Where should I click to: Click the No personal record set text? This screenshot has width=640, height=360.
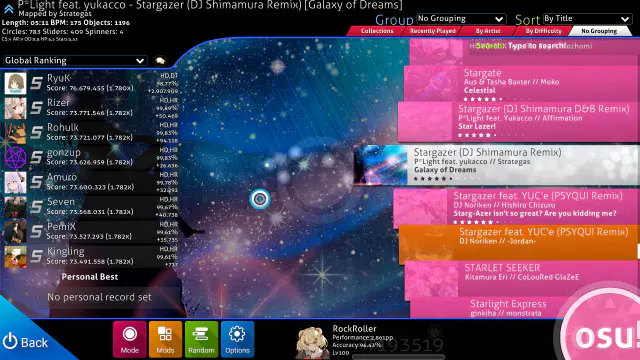pos(99,297)
